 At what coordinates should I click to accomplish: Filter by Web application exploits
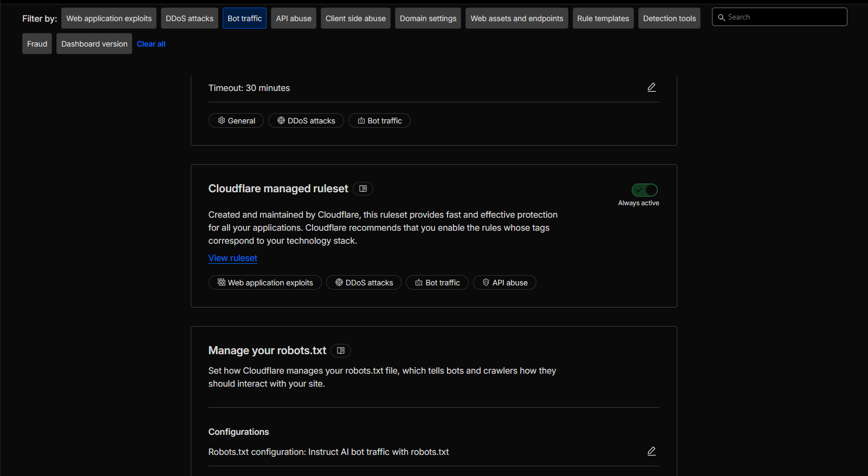(109, 18)
